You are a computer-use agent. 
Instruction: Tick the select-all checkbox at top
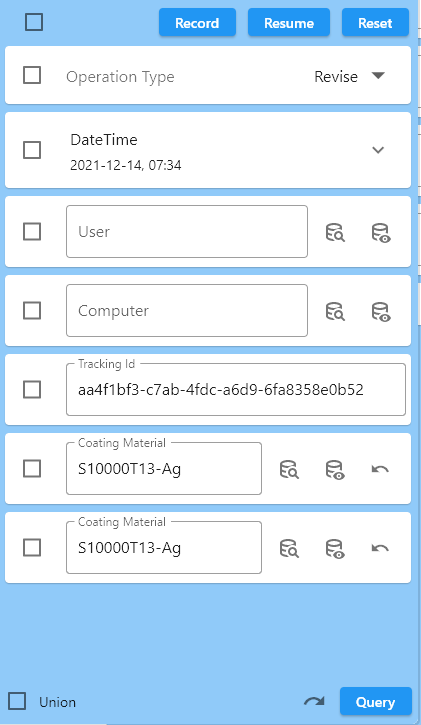click(x=34, y=22)
